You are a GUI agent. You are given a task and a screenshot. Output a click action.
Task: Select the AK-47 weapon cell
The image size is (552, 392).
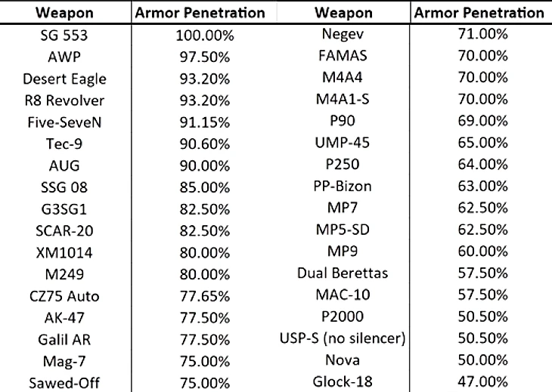click(64, 318)
